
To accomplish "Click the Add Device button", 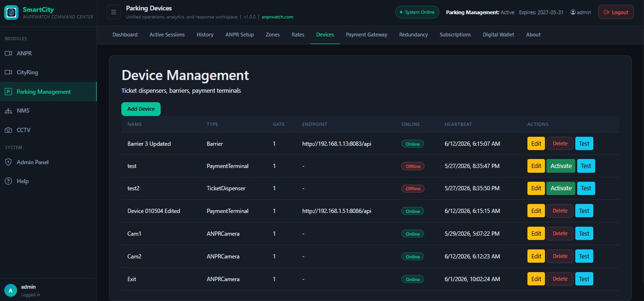I will 141,109.
